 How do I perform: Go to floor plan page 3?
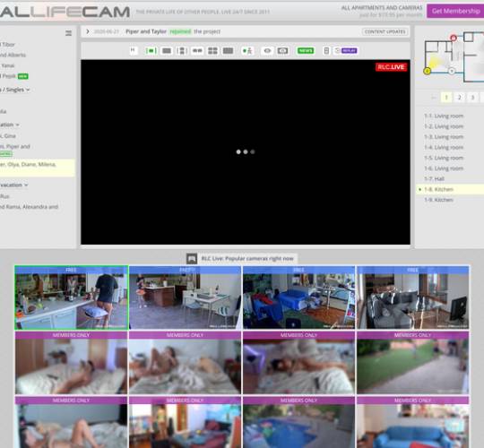pyautogui.click(x=472, y=98)
